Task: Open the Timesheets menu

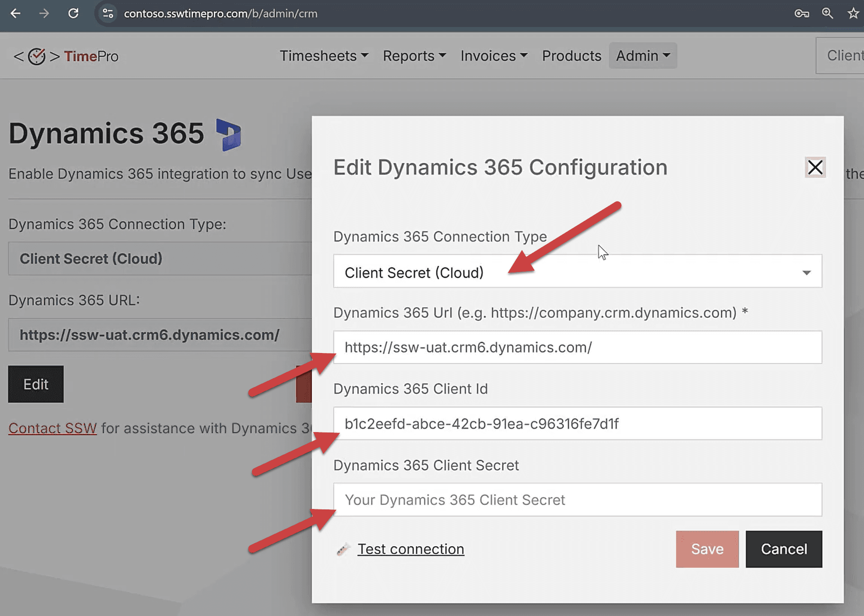Action: coord(324,56)
